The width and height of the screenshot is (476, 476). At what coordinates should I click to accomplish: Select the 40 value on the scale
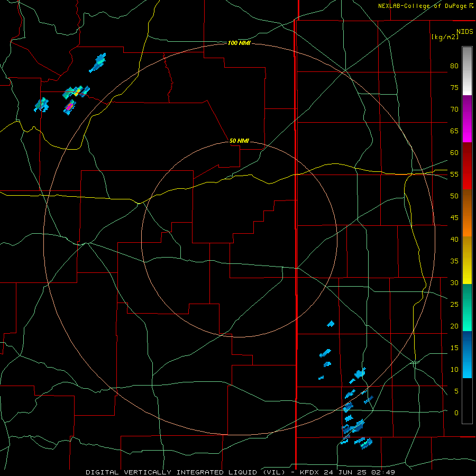454,239
